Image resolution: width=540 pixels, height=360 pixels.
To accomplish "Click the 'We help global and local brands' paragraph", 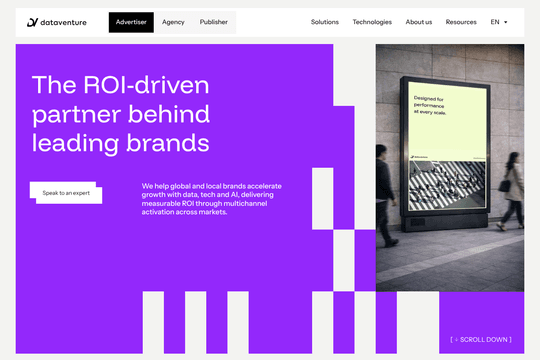I will (211, 199).
